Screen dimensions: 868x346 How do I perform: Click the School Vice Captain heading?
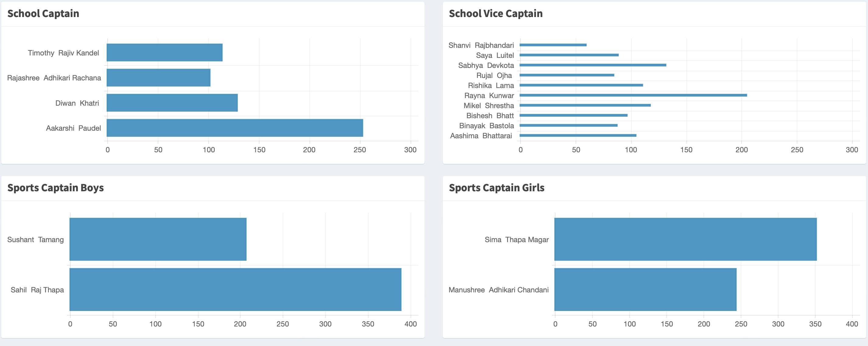pyautogui.click(x=496, y=13)
